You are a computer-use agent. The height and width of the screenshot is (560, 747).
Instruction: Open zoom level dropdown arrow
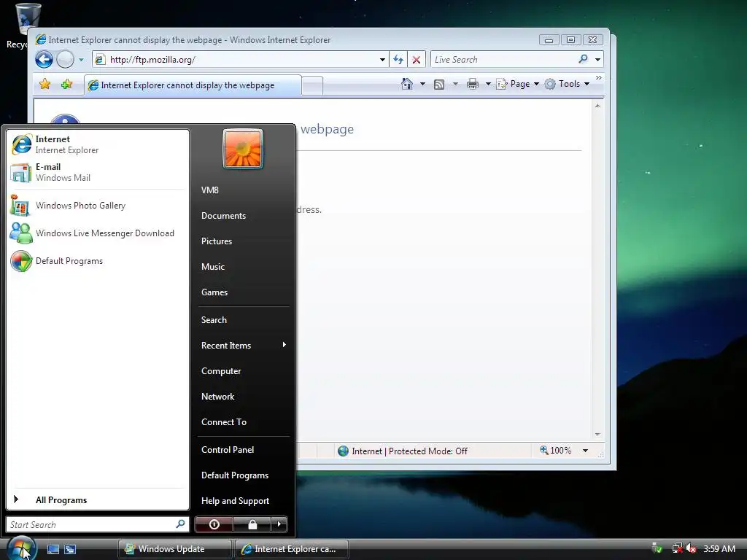click(x=585, y=451)
